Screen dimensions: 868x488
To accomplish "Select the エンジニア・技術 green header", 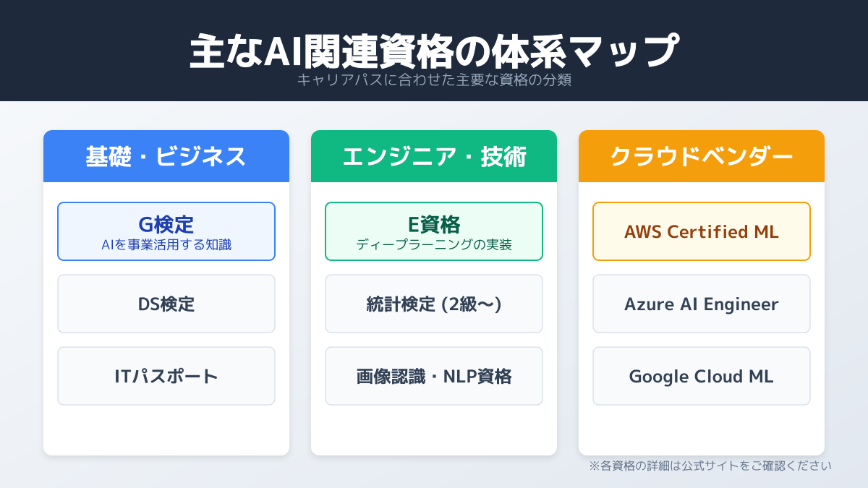I will pyautogui.click(x=434, y=156).
